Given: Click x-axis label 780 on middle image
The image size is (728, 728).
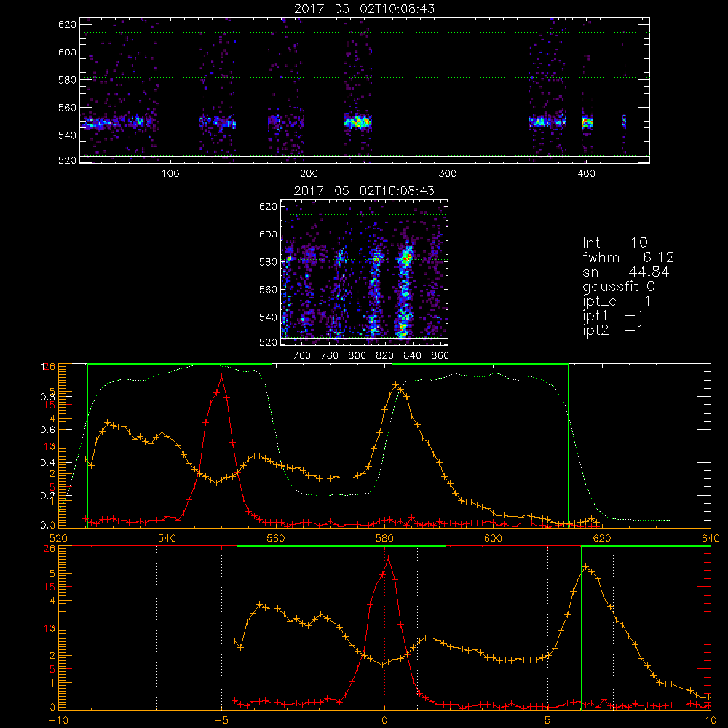Looking at the screenshot, I should pos(330,356).
